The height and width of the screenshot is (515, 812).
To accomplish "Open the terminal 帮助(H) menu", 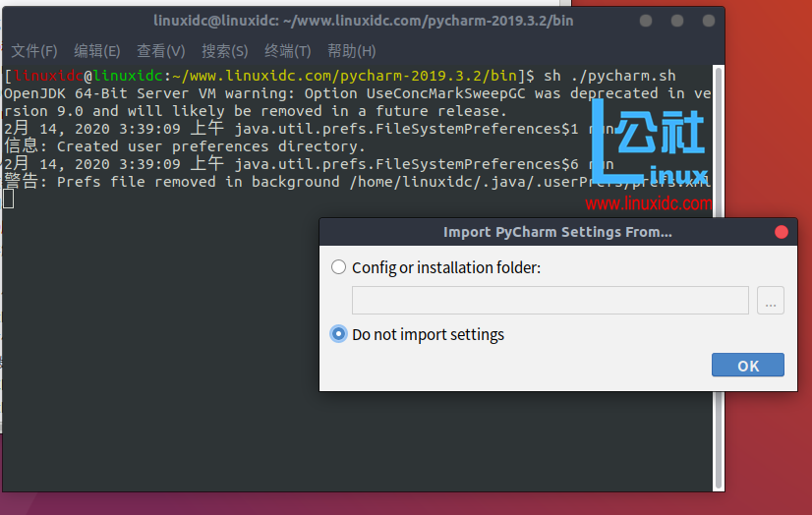I will pos(352,51).
